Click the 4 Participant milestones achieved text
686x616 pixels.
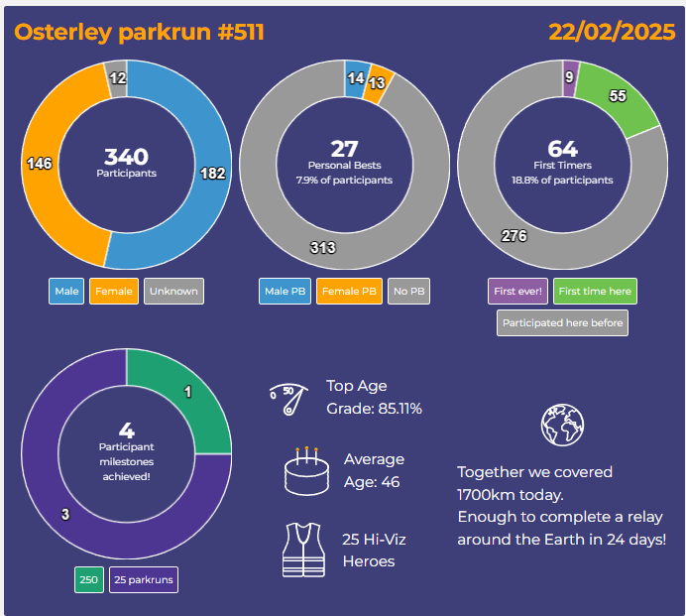[x=127, y=451]
